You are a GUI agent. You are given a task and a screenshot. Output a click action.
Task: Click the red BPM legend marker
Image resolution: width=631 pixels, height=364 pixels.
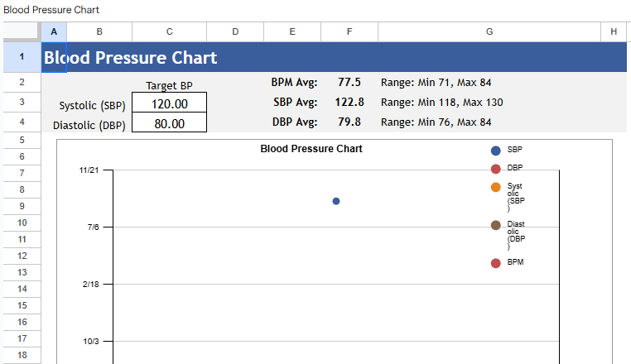coord(495,263)
